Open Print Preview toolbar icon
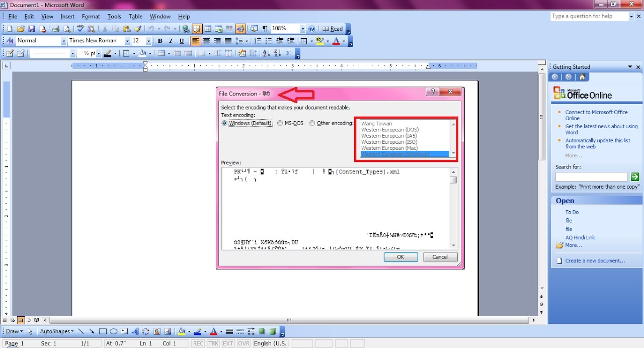Screen dimensions: 644x362 67,29
